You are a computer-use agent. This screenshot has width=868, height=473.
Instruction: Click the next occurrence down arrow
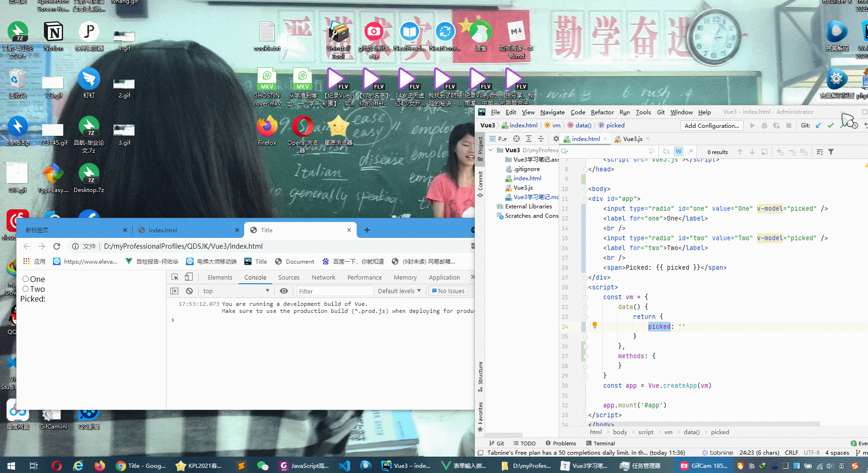coord(752,152)
